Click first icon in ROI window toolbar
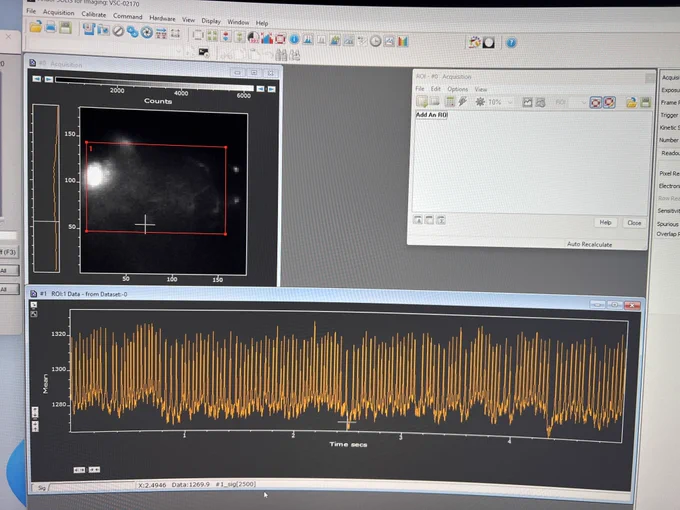The width and height of the screenshot is (680, 510). (422, 101)
